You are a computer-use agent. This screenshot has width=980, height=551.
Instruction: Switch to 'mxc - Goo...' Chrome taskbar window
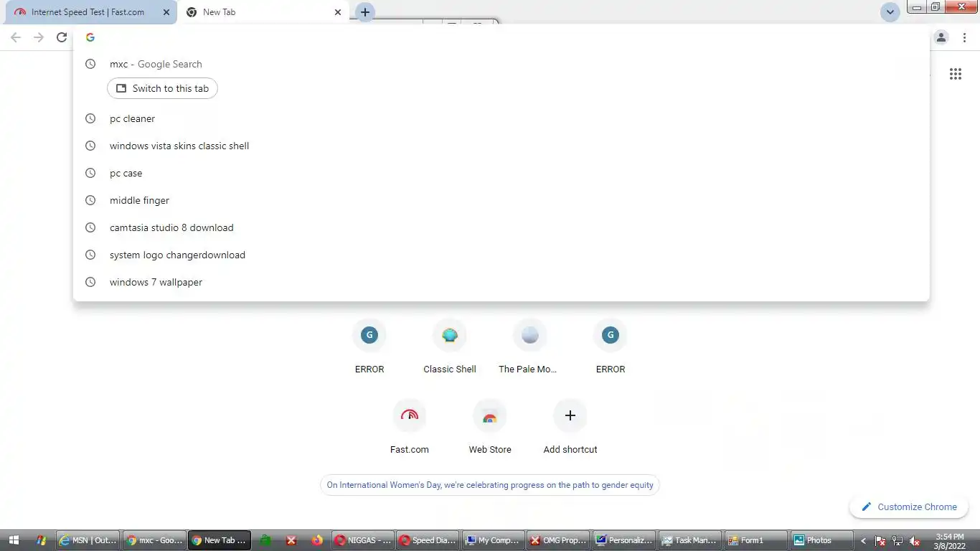point(154,540)
